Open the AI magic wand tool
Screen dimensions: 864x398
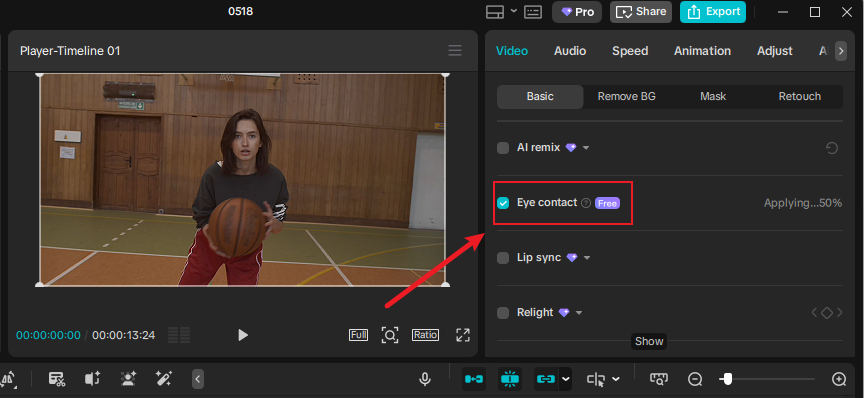(164, 379)
